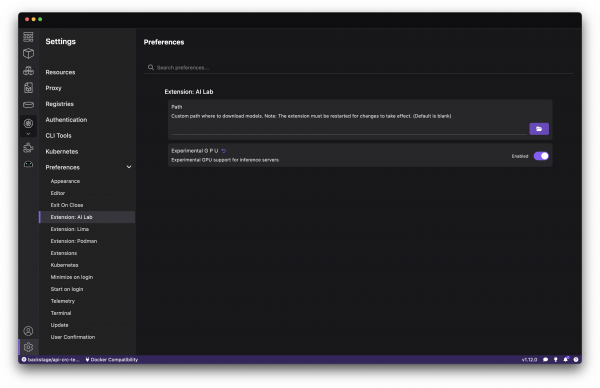Open the Dashboard from the sidebar
This screenshot has width=600, height=388.
pyautogui.click(x=28, y=37)
